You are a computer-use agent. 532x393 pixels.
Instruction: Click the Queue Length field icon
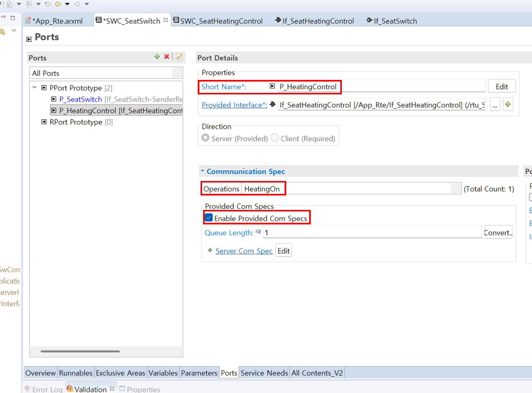tap(258, 232)
